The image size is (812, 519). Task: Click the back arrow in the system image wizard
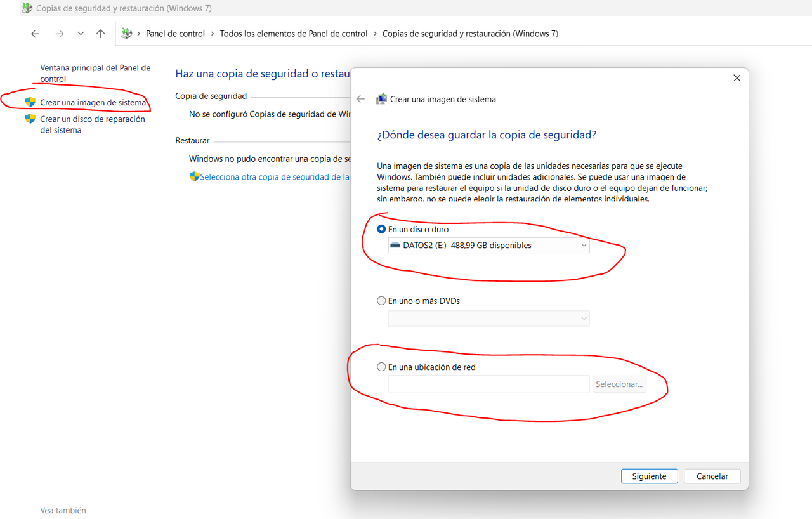pos(361,99)
